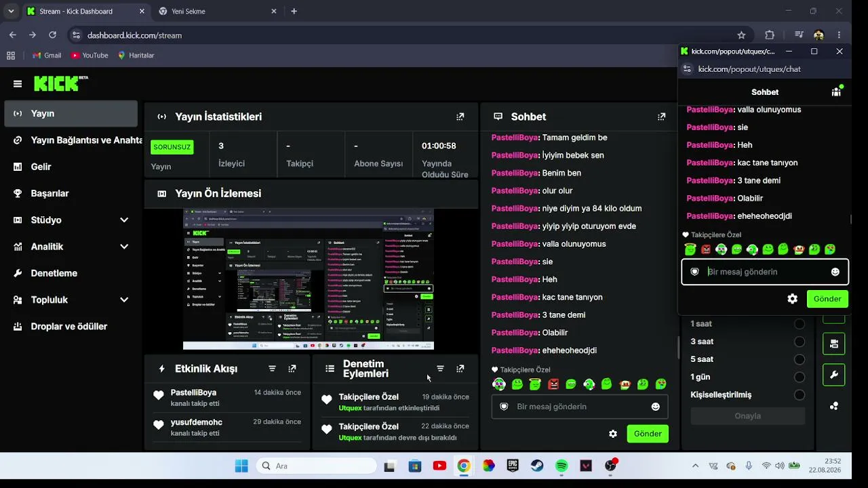868x488 pixels.
Task: Open Chrome media controls icon
Action: 799,35
